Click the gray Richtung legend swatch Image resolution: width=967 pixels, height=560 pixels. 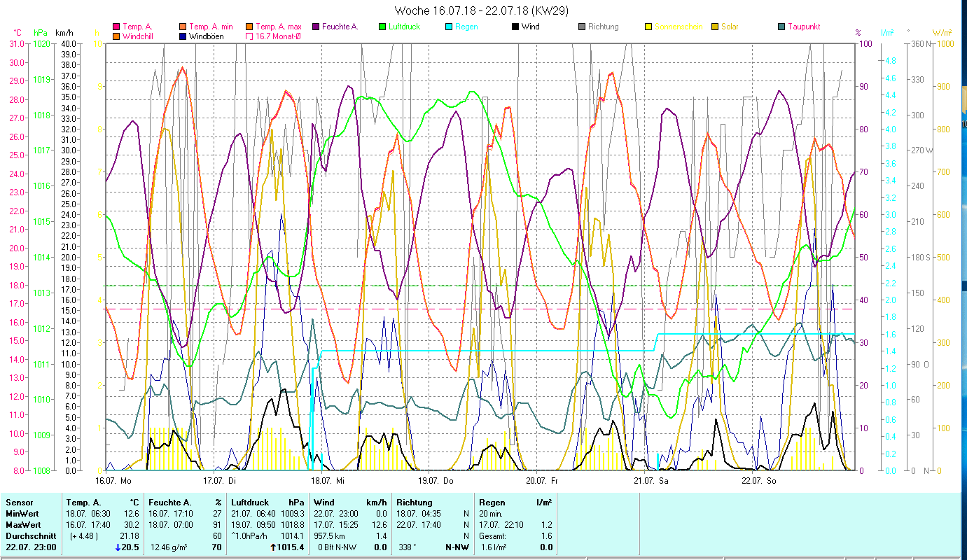(582, 27)
